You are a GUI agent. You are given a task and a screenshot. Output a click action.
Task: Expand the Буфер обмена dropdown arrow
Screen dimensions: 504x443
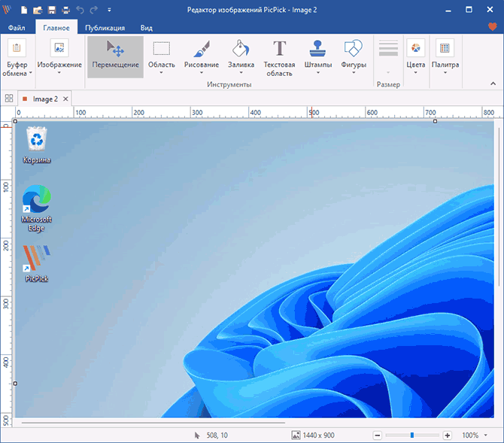coord(31,73)
